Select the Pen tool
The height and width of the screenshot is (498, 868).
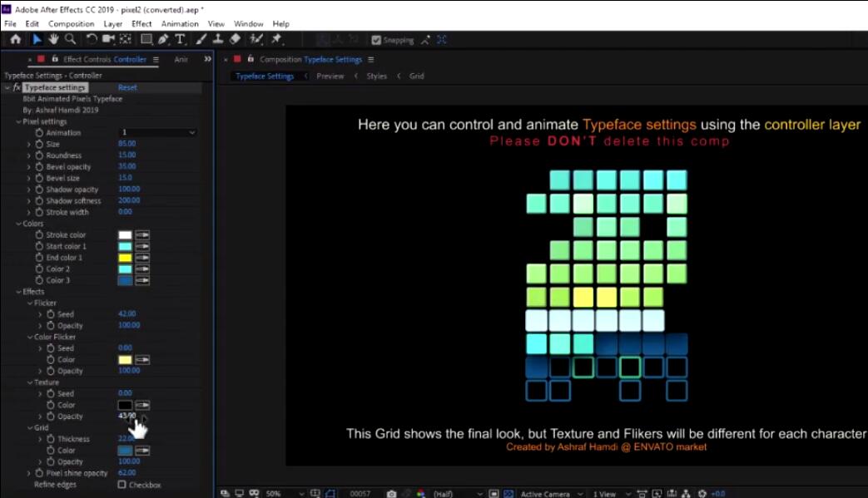[163, 39]
